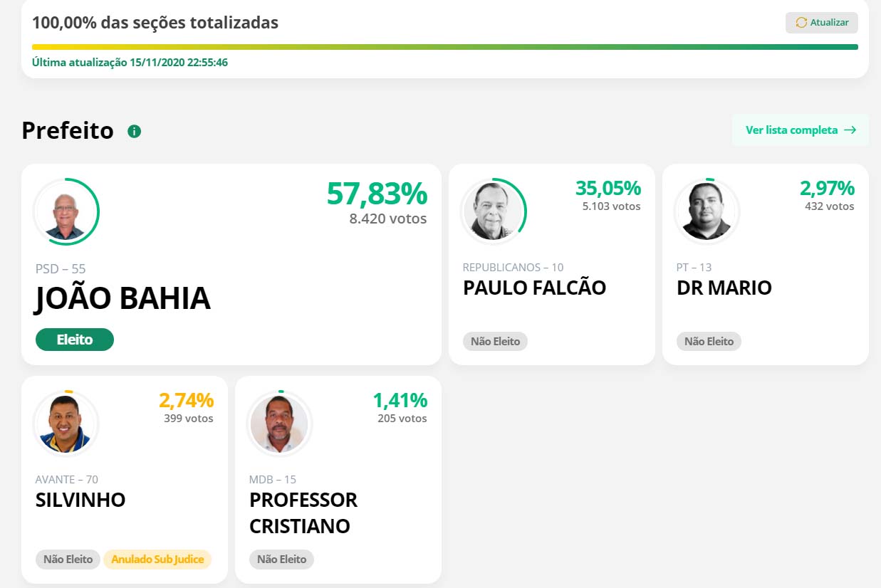Image resolution: width=881 pixels, height=588 pixels.
Task: Click the 57,83% vote percentage
Action: [377, 194]
